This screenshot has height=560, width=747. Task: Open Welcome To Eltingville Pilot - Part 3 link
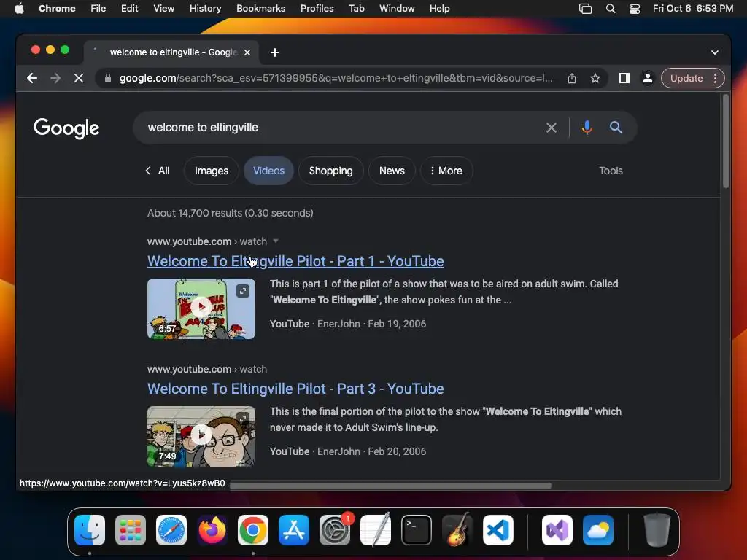click(295, 389)
